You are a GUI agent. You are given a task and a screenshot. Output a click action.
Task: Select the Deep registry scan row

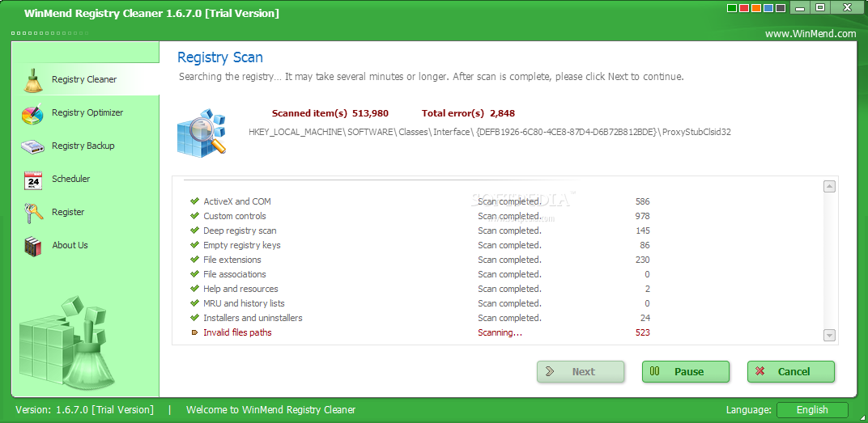click(x=421, y=230)
